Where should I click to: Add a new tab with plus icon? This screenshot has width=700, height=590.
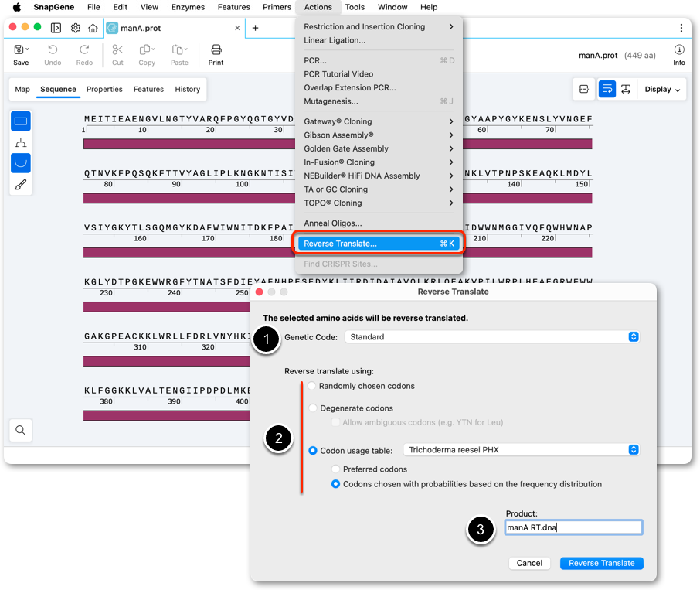(256, 28)
